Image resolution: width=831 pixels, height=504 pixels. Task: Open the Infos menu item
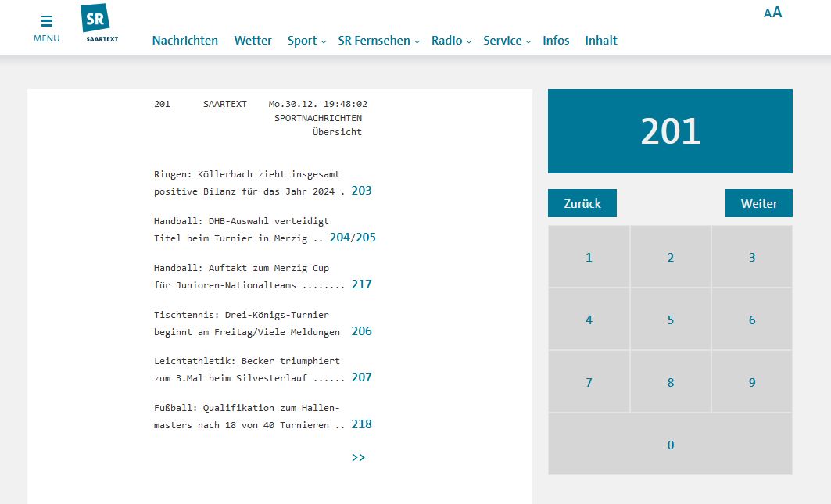pyautogui.click(x=556, y=41)
